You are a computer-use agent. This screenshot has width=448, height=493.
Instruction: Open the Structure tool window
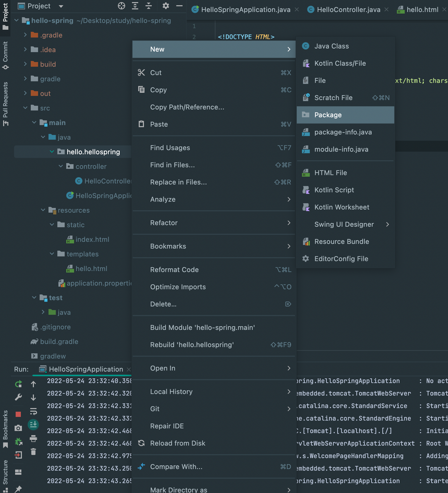coord(5,476)
